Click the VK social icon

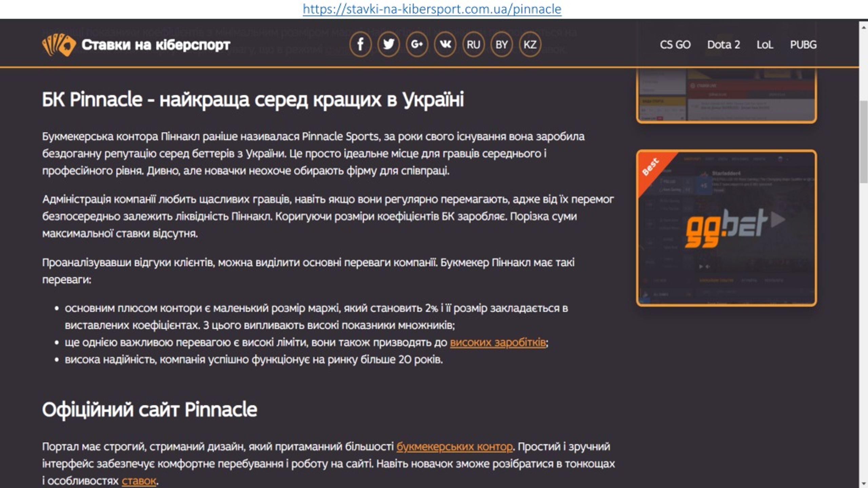pos(445,44)
